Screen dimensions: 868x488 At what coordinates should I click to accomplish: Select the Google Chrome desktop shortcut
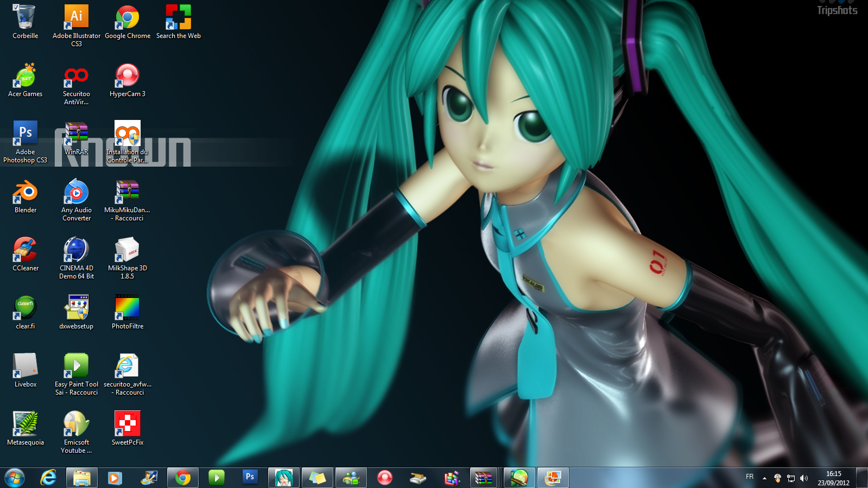pos(128,22)
